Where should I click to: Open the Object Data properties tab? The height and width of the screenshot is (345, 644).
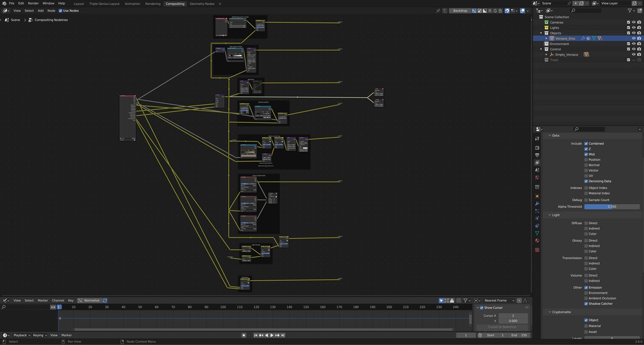coord(537,233)
